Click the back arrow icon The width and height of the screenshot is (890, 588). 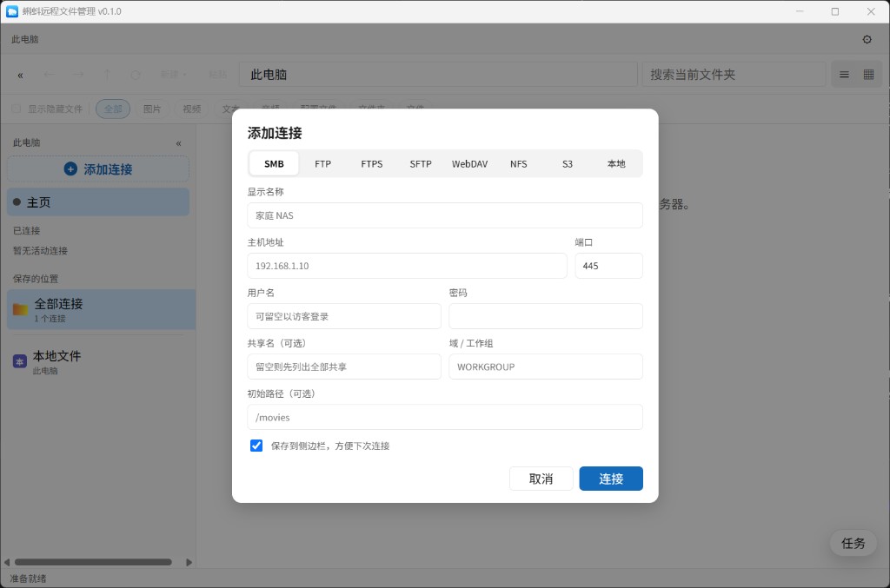pos(50,75)
